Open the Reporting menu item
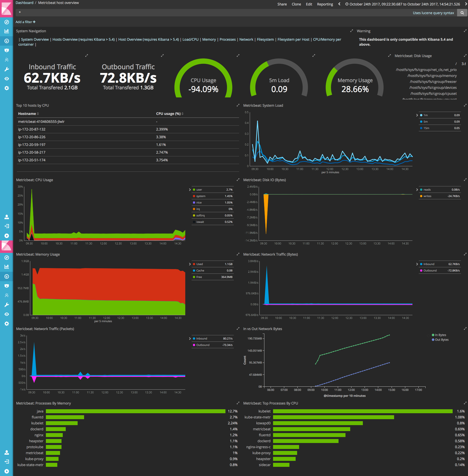The width and height of the screenshot is (468, 476). click(x=325, y=4)
